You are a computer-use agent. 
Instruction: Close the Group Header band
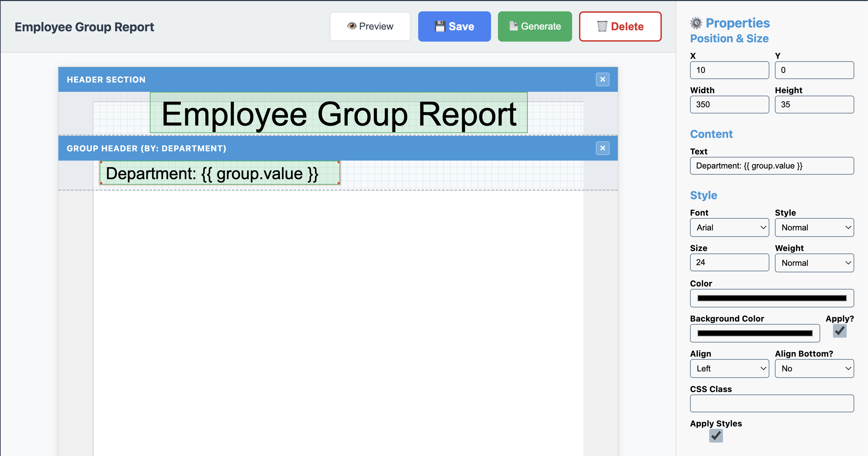coord(602,148)
